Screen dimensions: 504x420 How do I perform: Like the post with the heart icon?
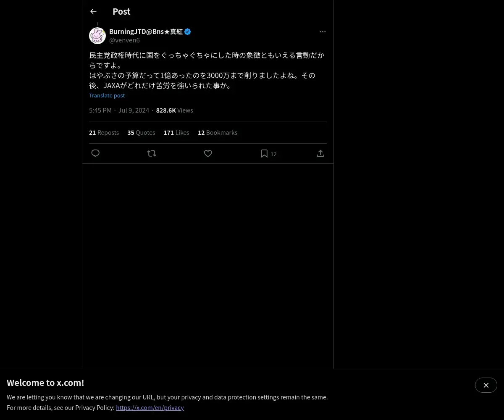[208, 153]
